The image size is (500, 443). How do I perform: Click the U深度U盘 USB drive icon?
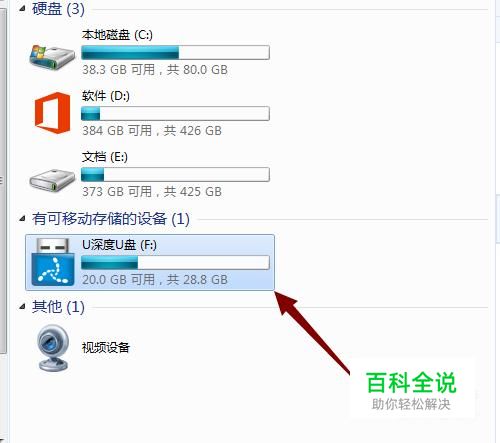53,262
